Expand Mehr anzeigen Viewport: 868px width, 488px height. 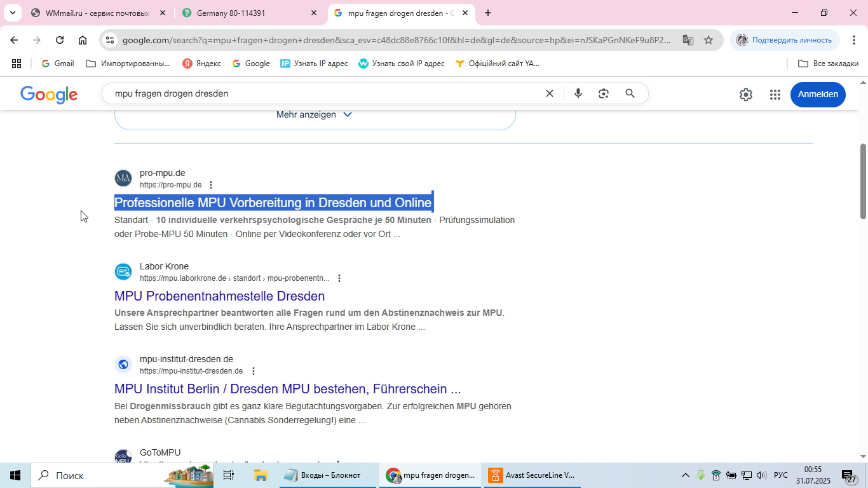[315, 115]
